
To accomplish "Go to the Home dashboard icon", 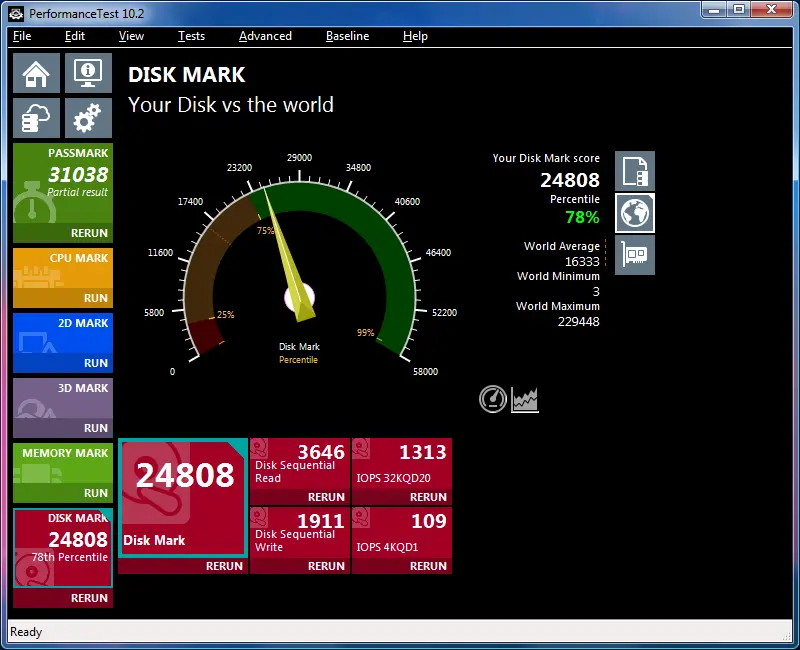I will point(36,73).
